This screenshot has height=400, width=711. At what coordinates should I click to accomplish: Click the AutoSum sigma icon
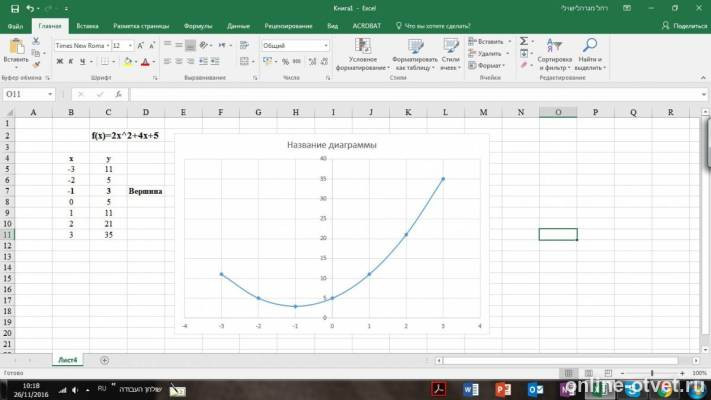tap(524, 41)
